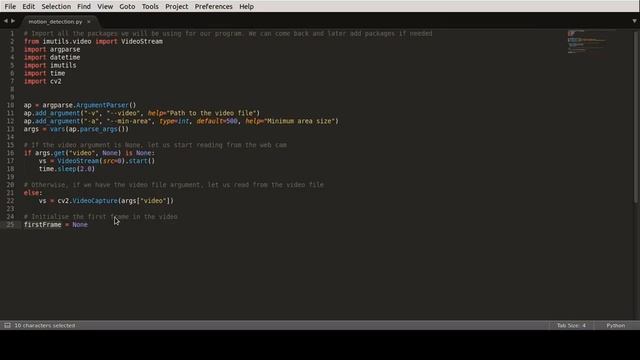Go to next tab with right arrow
640x360 pixels.
coord(13,21)
